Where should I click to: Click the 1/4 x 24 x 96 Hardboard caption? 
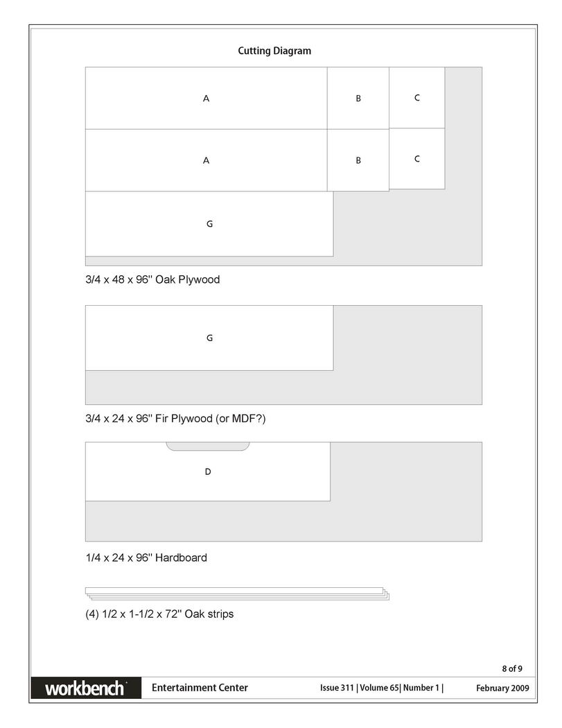pos(146,557)
